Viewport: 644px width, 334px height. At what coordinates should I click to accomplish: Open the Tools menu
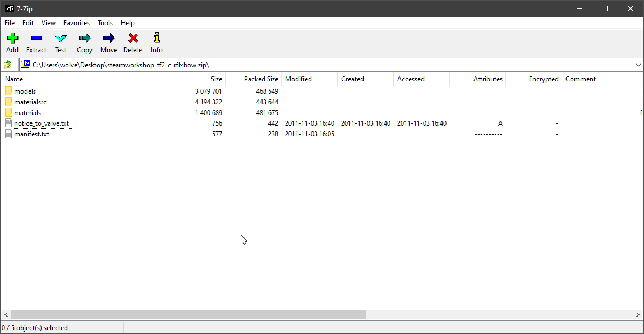(105, 23)
